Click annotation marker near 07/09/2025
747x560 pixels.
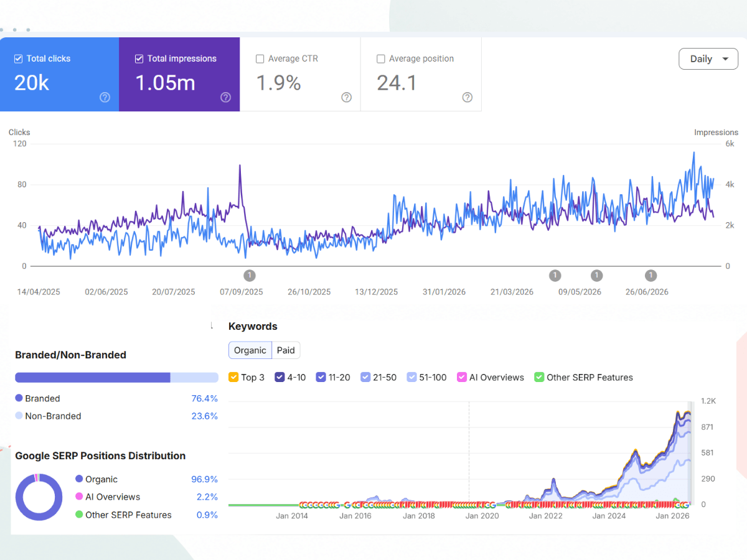tap(250, 275)
